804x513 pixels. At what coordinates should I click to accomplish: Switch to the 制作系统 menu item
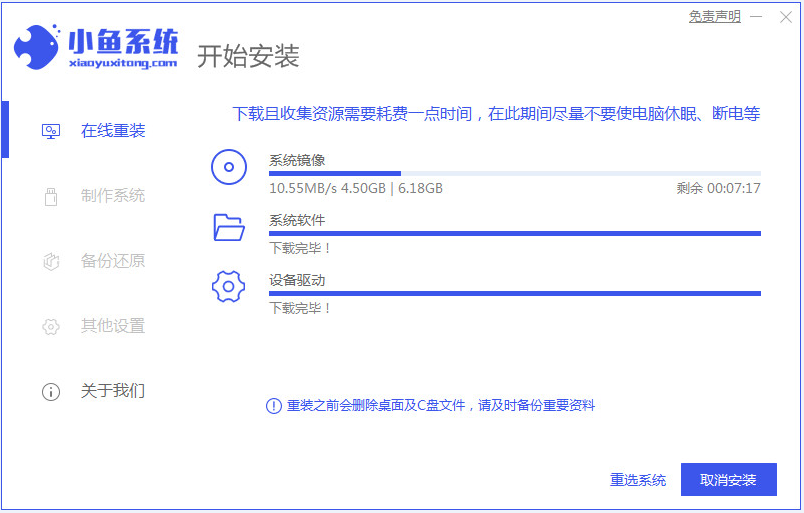(x=112, y=196)
